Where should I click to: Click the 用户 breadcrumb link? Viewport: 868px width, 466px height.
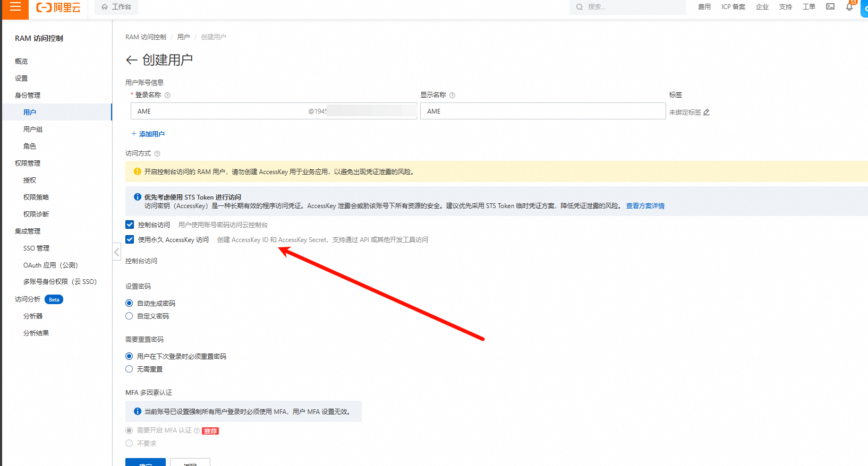[183, 37]
